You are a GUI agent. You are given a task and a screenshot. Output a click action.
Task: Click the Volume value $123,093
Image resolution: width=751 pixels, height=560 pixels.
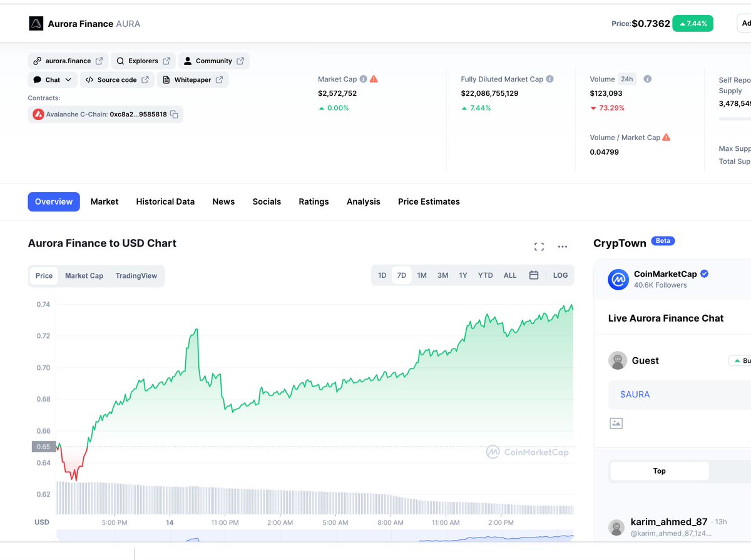pyautogui.click(x=606, y=93)
